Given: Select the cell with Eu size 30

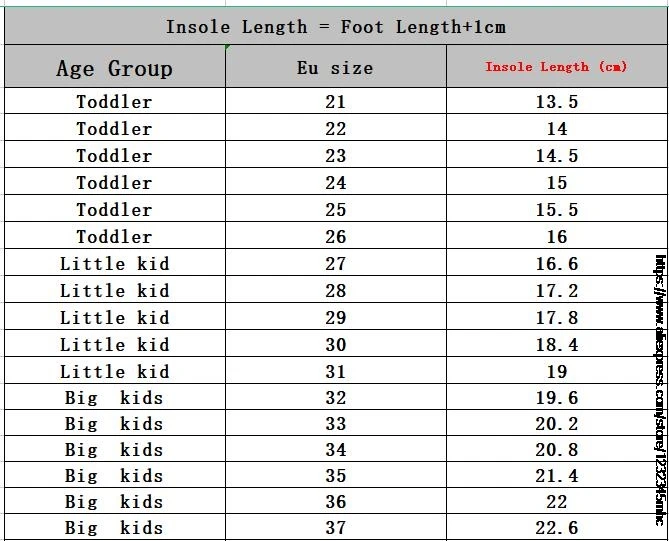Looking at the screenshot, I should (x=336, y=343).
